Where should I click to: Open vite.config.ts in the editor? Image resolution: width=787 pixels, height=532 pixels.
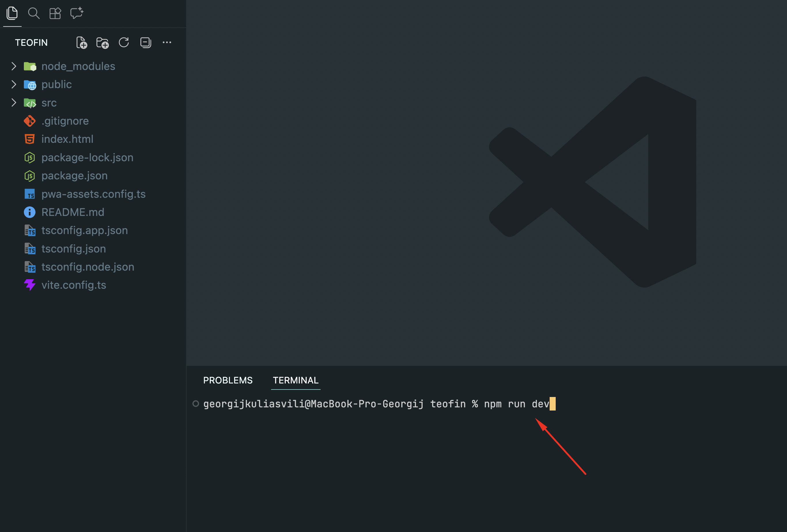(x=73, y=285)
